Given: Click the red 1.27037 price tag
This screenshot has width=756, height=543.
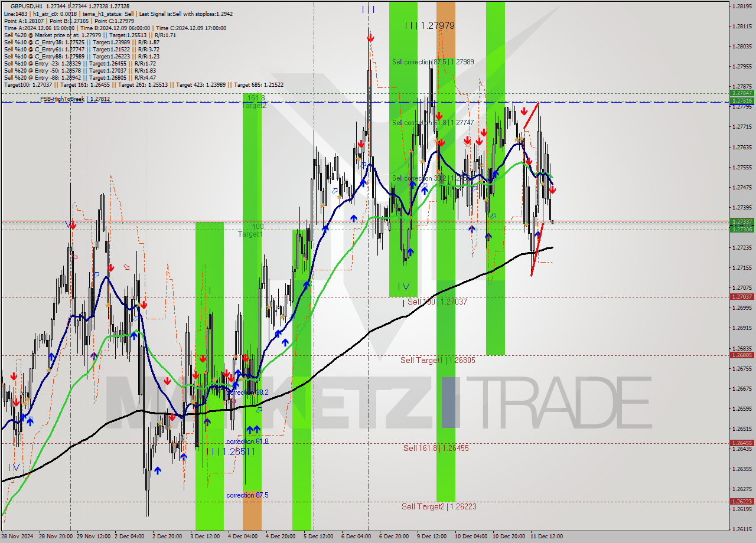Looking at the screenshot, I should click(x=742, y=297).
